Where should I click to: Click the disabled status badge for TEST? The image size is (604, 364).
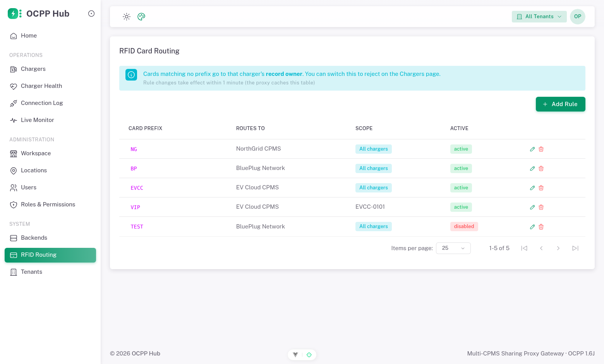(464, 227)
